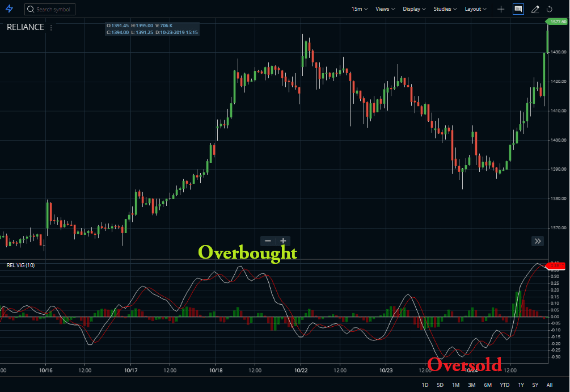This screenshot has height=392, width=570.
Task: Select the 1D range button
Action: click(x=425, y=385)
